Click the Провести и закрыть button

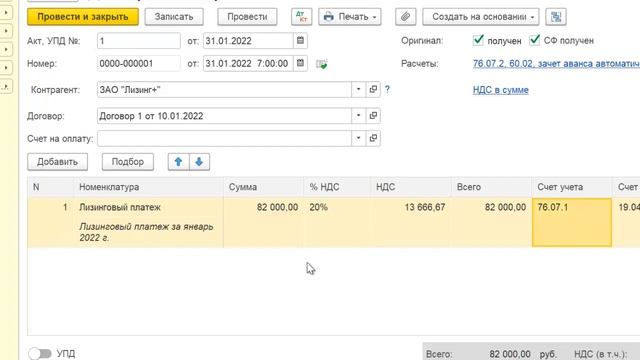[x=83, y=17]
